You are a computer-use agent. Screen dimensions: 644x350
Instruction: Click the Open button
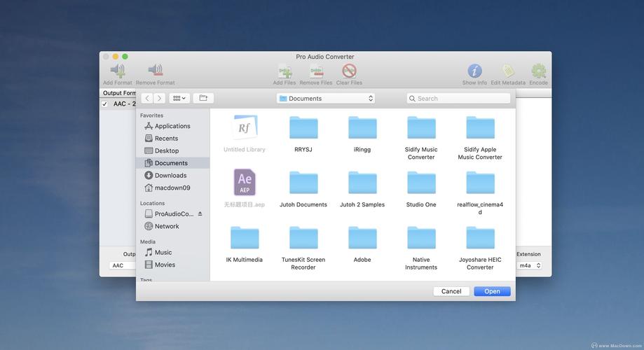coord(492,291)
